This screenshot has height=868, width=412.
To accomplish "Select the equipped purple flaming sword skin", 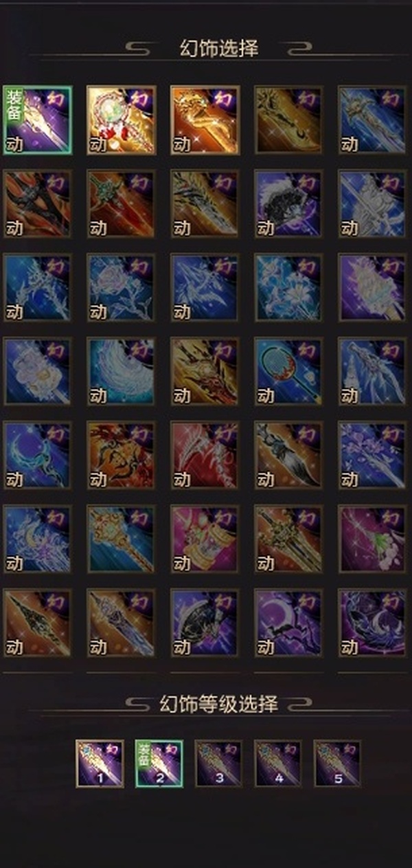I will [x=38, y=120].
